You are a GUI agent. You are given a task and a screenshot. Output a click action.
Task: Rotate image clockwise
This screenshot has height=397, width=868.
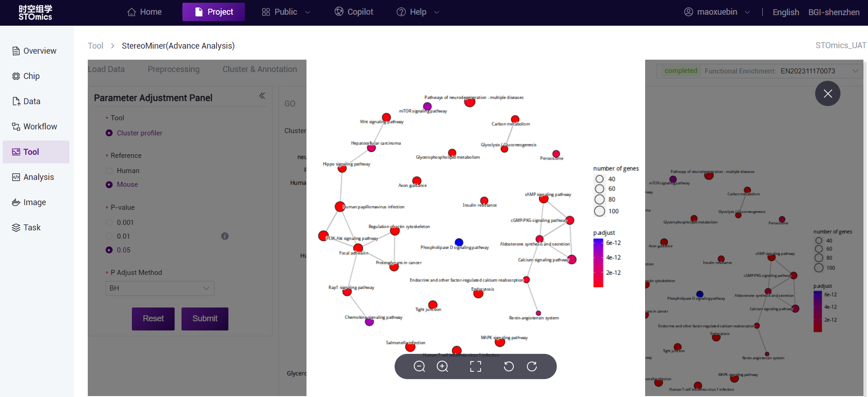coord(532,366)
